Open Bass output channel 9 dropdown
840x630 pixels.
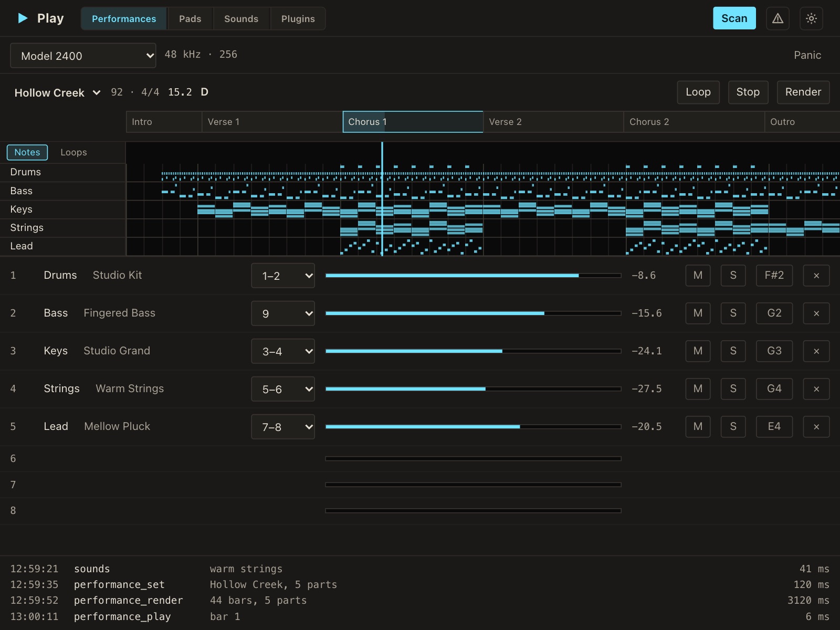[283, 313]
